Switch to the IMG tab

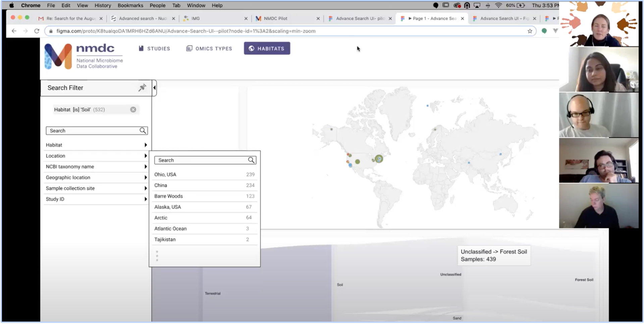click(x=215, y=18)
